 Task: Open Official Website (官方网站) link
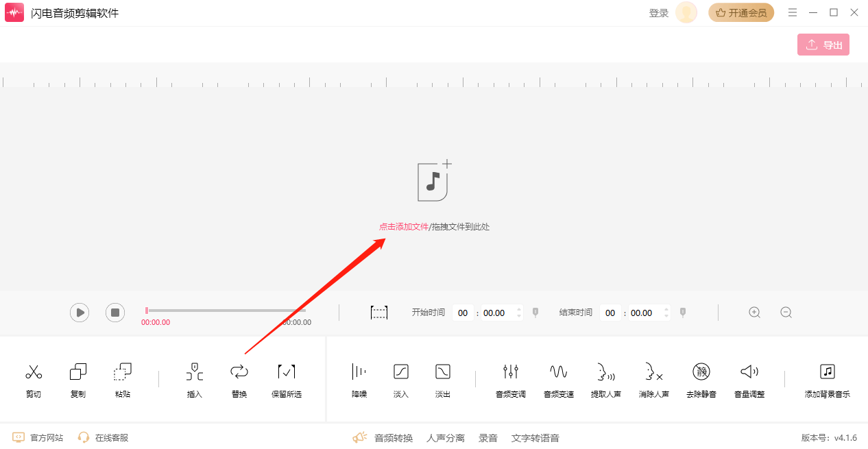pyautogui.click(x=38, y=437)
